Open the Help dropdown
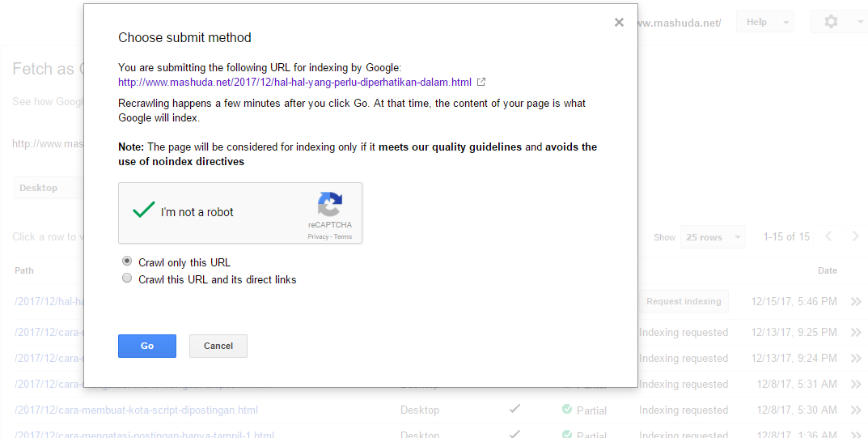 point(764,22)
